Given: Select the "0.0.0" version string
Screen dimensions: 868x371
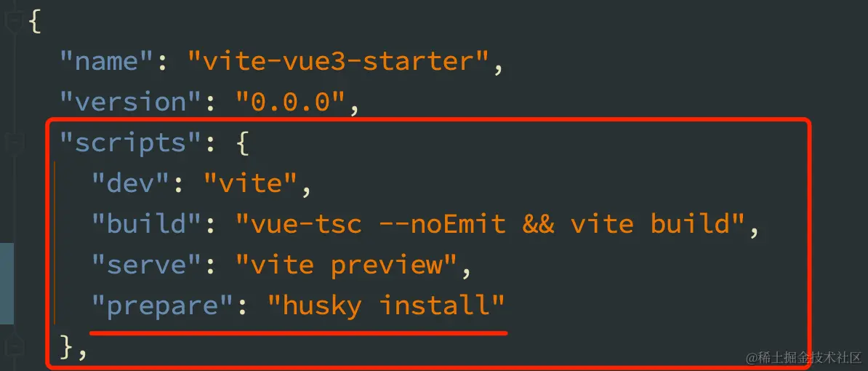Looking at the screenshot, I should click(x=292, y=102).
